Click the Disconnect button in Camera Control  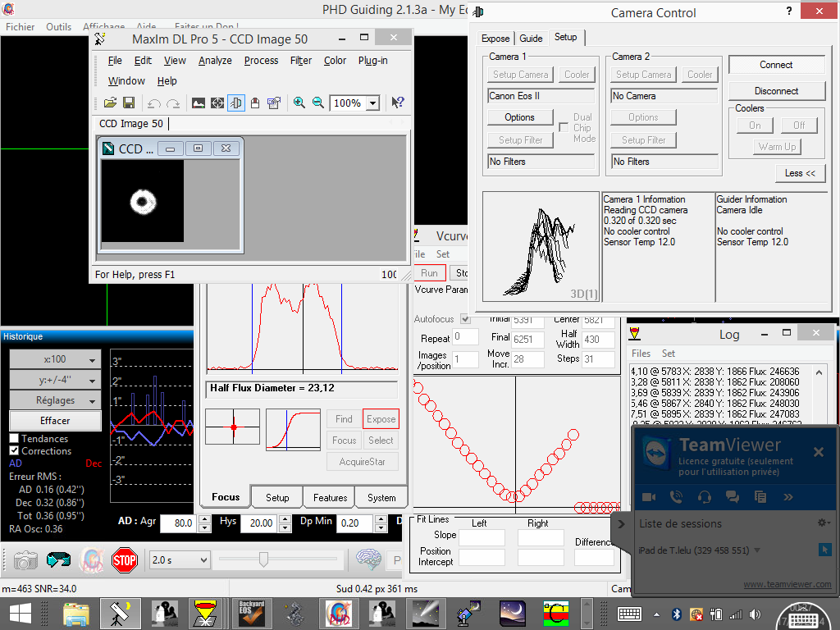click(776, 91)
